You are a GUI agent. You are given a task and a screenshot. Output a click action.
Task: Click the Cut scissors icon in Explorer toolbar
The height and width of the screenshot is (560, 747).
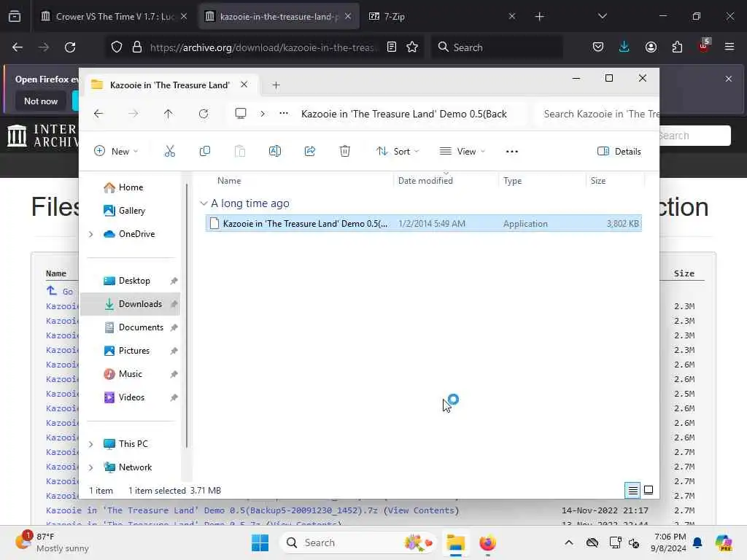coord(169,152)
